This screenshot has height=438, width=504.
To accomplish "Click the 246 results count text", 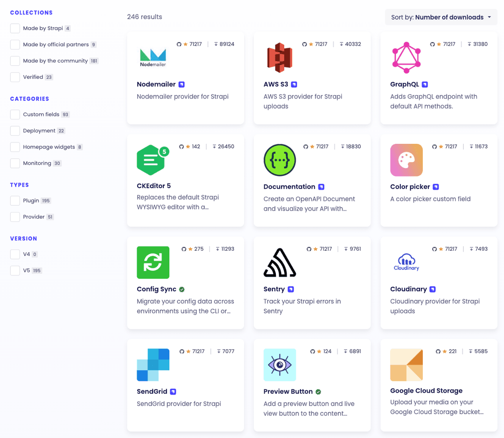I will click(x=145, y=17).
